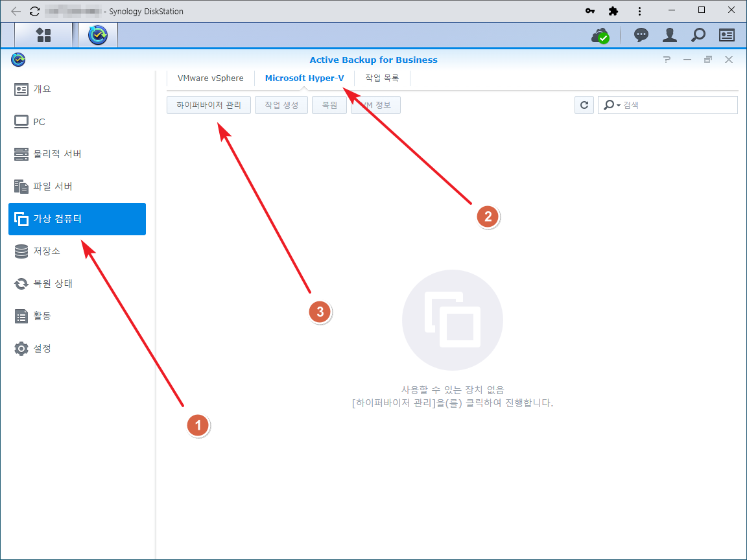This screenshot has width=747, height=560.
Task: Open the browser extensions puzzle icon
Action: coord(613,10)
